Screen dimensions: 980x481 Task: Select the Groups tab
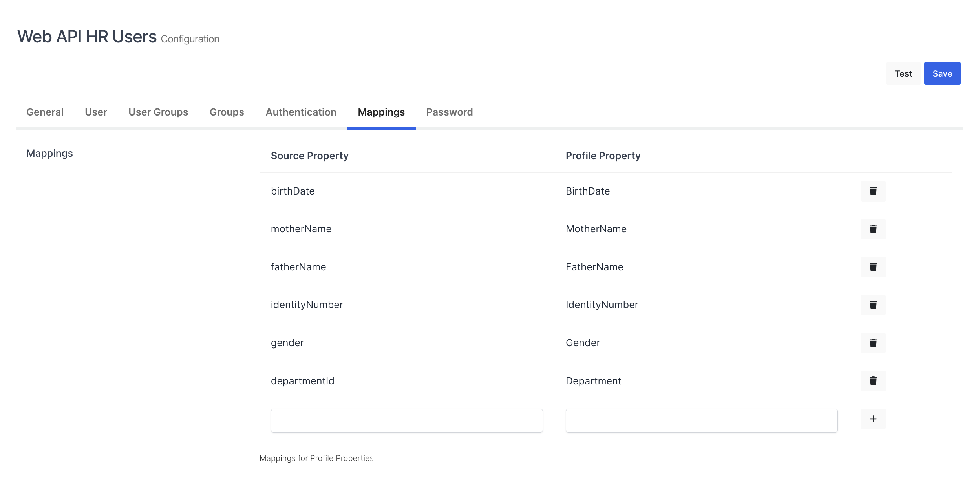227,112
